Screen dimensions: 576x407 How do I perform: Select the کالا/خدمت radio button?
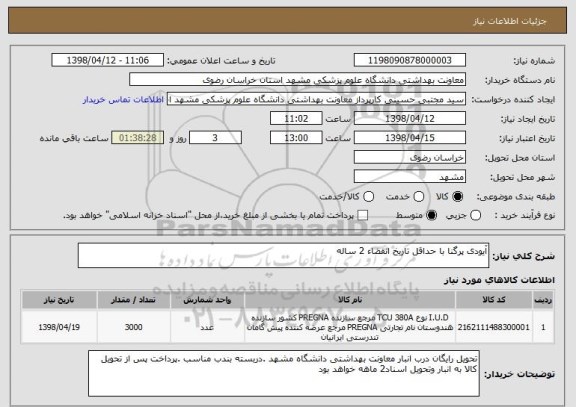[368, 197]
